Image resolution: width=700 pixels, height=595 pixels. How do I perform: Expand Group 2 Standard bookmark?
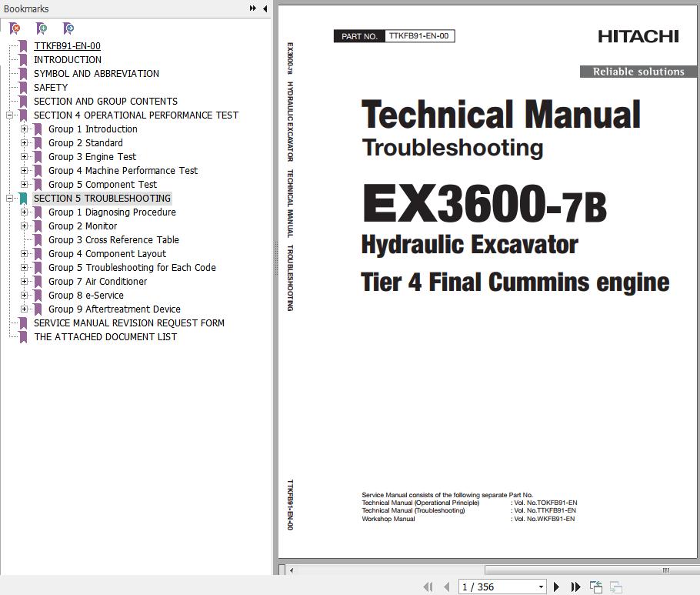point(24,143)
